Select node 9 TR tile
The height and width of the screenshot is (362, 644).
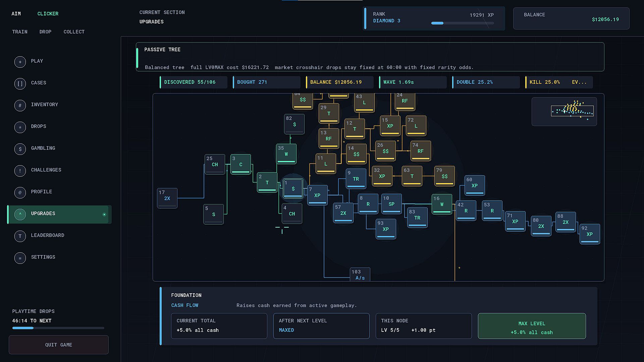click(x=356, y=179)
